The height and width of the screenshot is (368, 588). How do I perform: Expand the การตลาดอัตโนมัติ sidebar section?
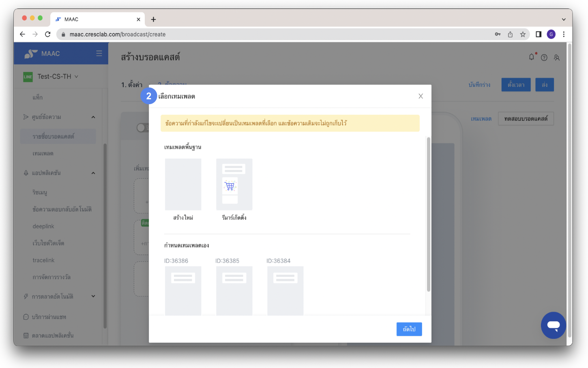(93, 296)
